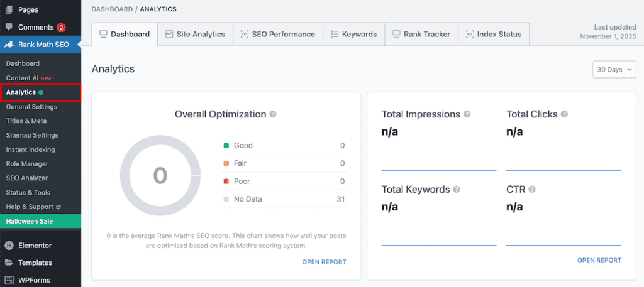This screenshot has width=644, height=287.
Task: Open the Index Status tab
Action: [x=494, y=34]
